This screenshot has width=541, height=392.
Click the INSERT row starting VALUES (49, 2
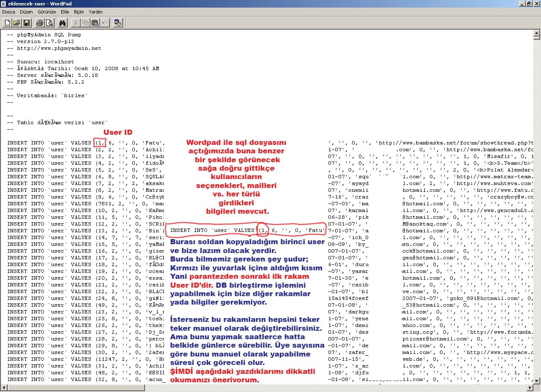[x=86, y=305]
